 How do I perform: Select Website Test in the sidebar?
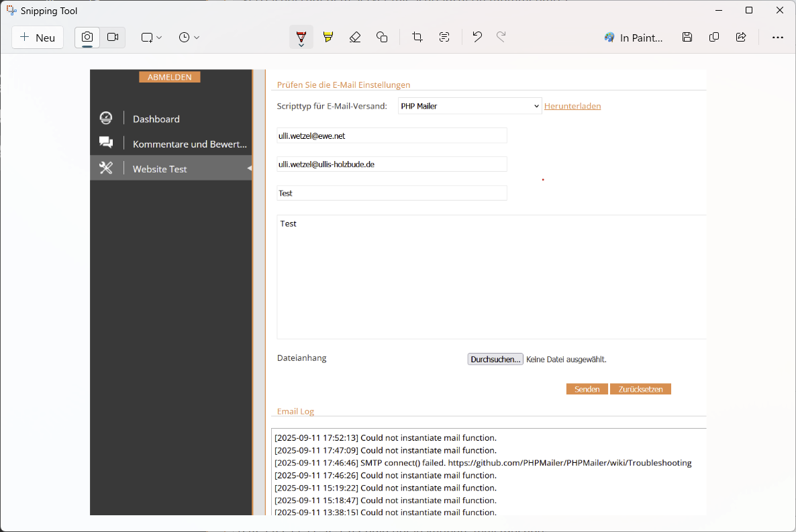coord(171,168)
